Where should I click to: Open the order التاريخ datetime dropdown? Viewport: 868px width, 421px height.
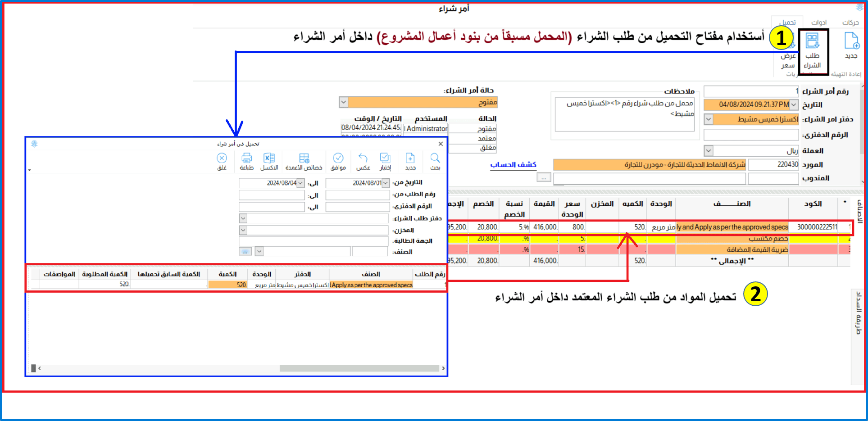click(794, 105)
